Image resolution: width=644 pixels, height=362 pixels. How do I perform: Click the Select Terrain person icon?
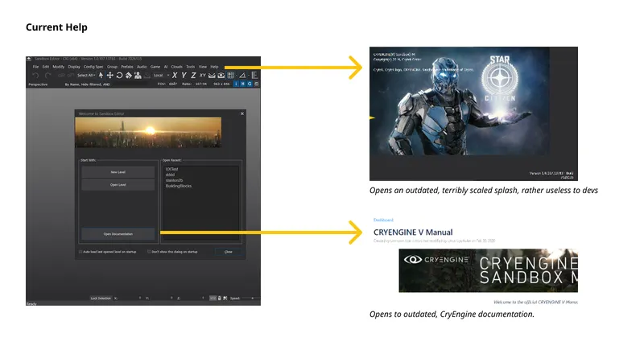pos(138,75)
